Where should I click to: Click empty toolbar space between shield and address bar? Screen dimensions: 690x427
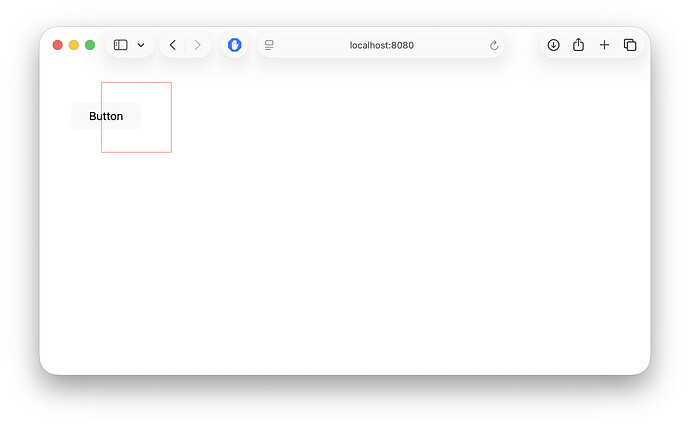click(253, 45)
